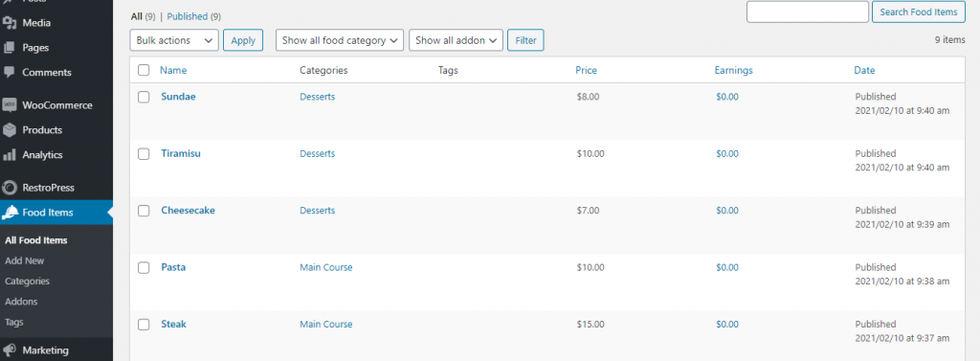Tick the checkbox for Sundae
This screenshot has width=980, height=361.
pos(144,97)
